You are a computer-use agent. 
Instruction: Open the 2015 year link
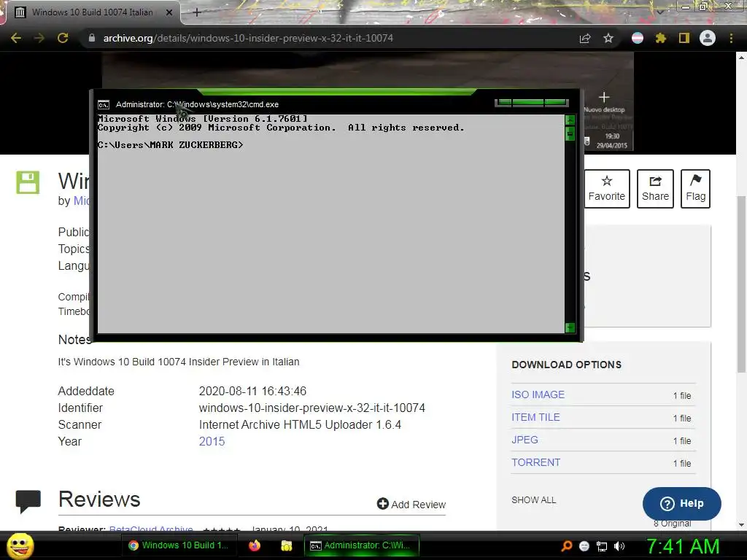(212, 441)
